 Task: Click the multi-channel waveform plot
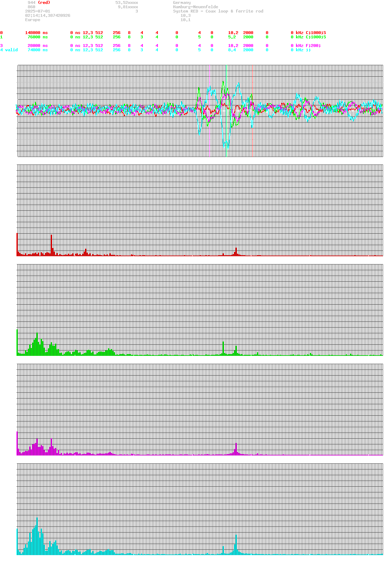click(200, 111)
